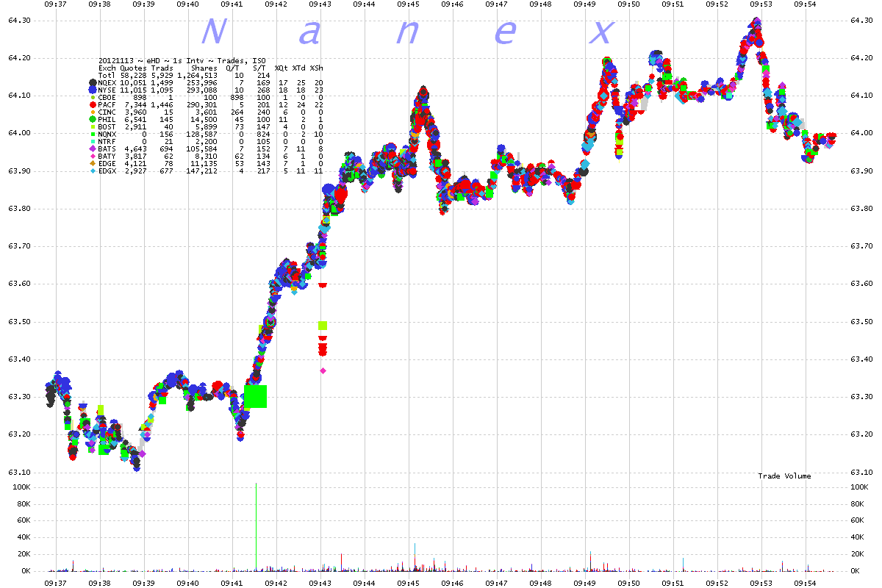Select '63.10' on the left price axis
This screenshot has width=882, height=588.
[18, 472]
